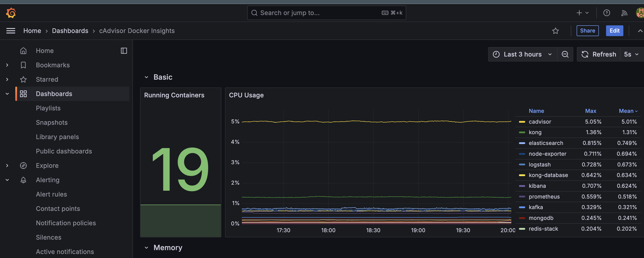Click cAdvisor Docker Insights breadcrumb

[137, 31]
